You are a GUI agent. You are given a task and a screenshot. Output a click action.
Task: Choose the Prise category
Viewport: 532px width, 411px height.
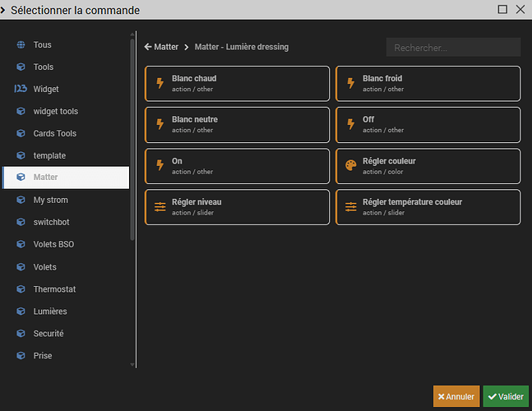[66, 356]
